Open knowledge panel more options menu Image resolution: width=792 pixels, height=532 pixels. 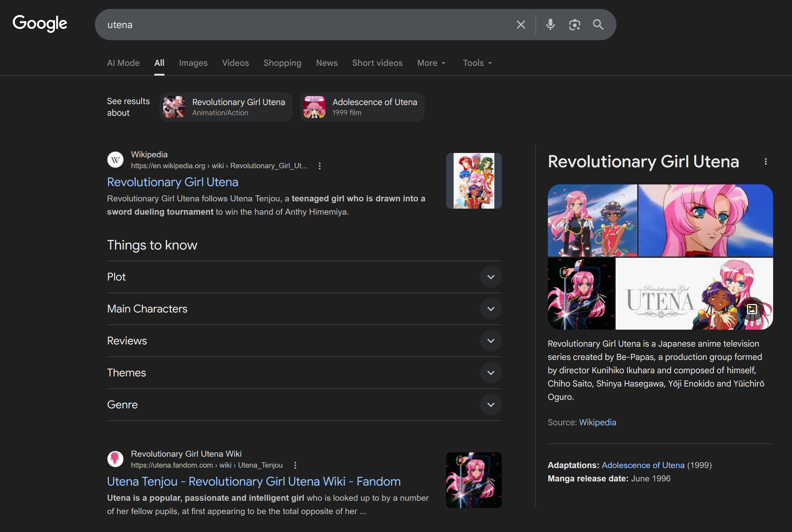point(766,161)
